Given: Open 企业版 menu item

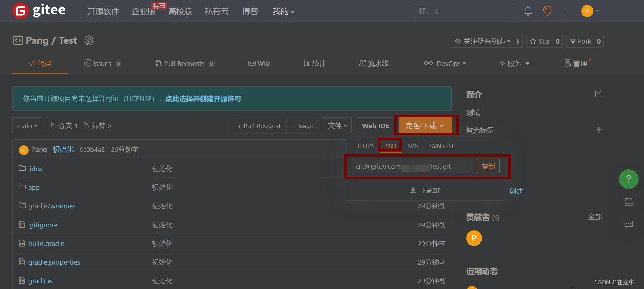Looking at the screenshot, I should pyautogui.click(x=143, y=11).
